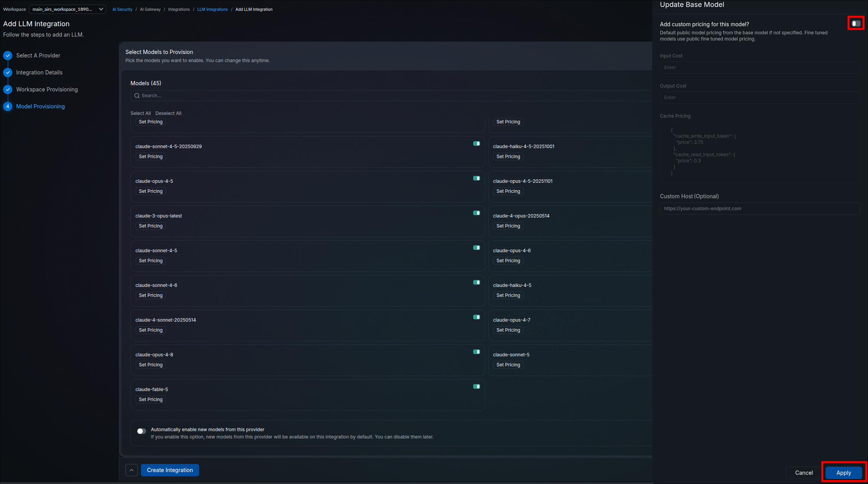868x484 pixels.
Task: Open AI Gateway breadcrumb
Action: coord(150,10)
